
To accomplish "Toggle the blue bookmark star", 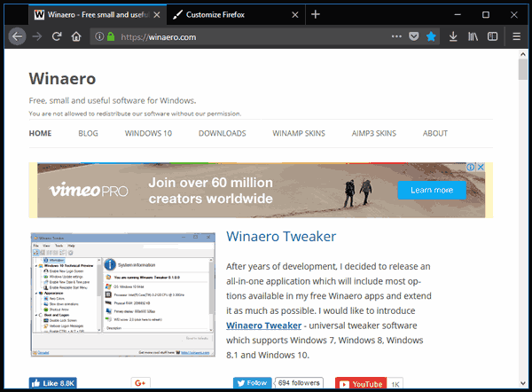I will [x=431, y=36].
